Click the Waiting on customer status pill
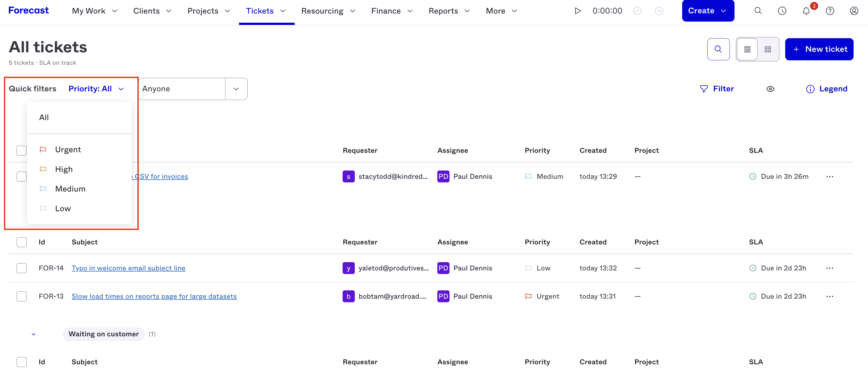The width and height of the screenshot is (868, 372). [104, 334]
